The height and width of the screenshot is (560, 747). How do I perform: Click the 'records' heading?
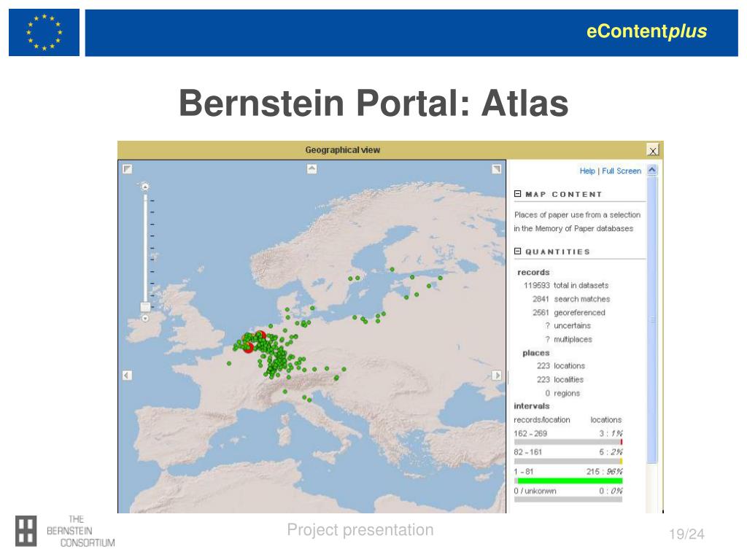[533, 273]
